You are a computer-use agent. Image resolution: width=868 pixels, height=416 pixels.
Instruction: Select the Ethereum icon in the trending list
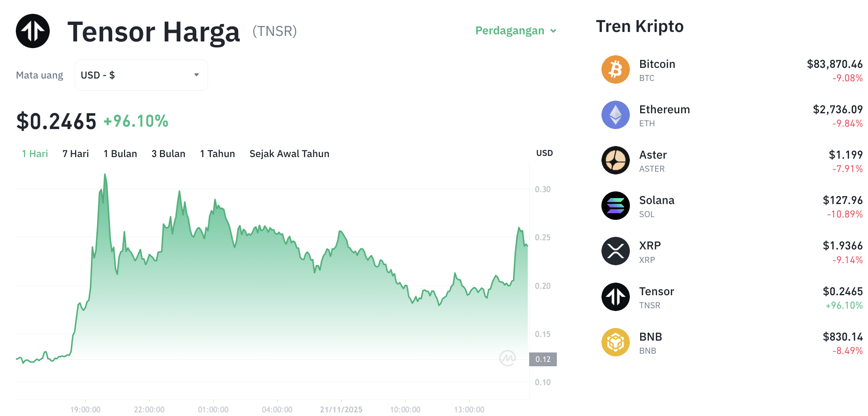615,114
